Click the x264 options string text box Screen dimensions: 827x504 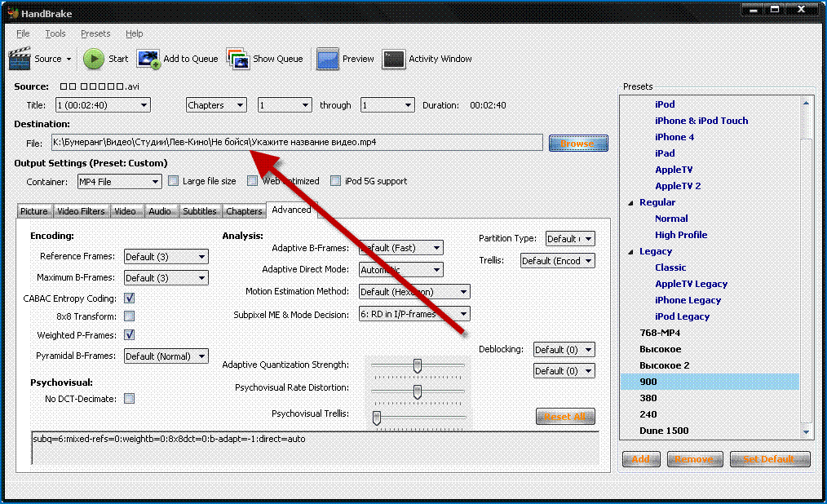tap(315, 448)
